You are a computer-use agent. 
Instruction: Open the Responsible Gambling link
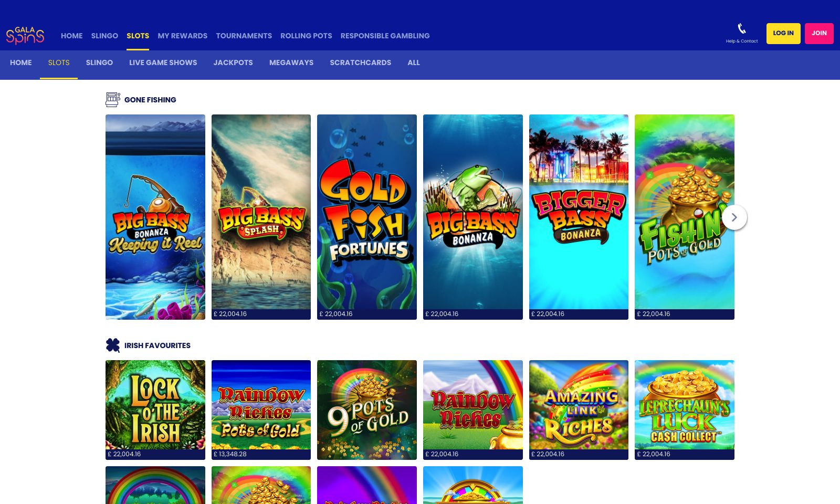pyautogui.click(x=385, y=36)
